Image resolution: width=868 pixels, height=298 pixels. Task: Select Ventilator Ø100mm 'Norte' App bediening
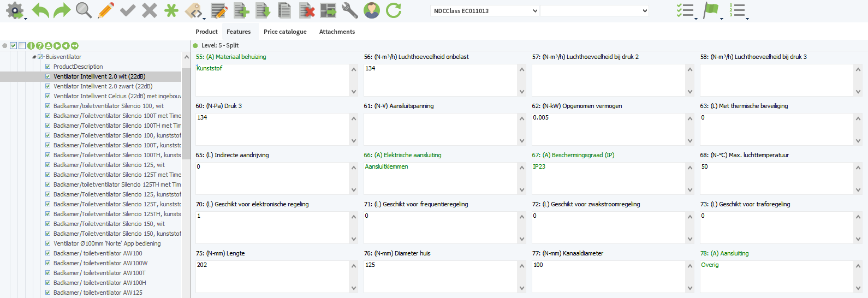point(107,243)
